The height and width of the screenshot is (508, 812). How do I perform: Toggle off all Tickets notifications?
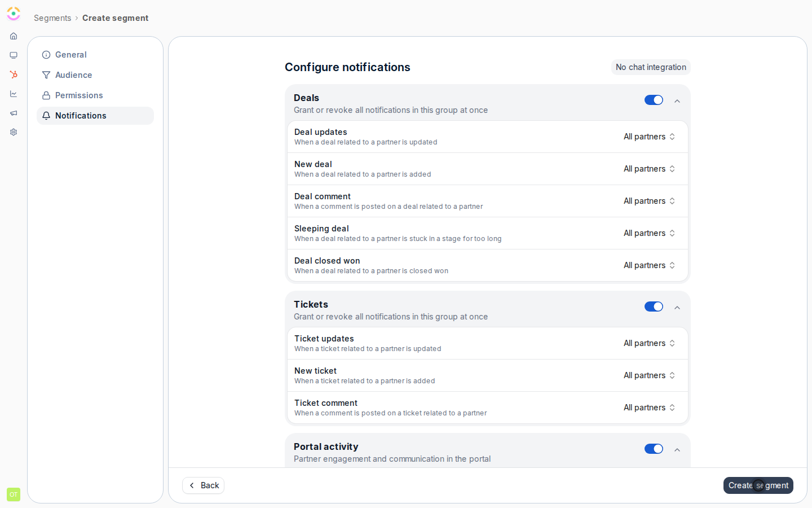point(654,306)
